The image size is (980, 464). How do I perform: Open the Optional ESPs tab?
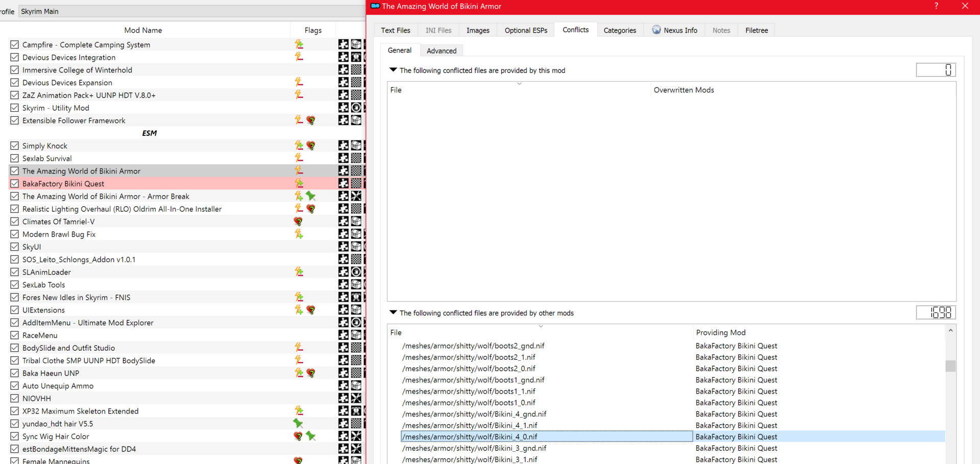526,30
